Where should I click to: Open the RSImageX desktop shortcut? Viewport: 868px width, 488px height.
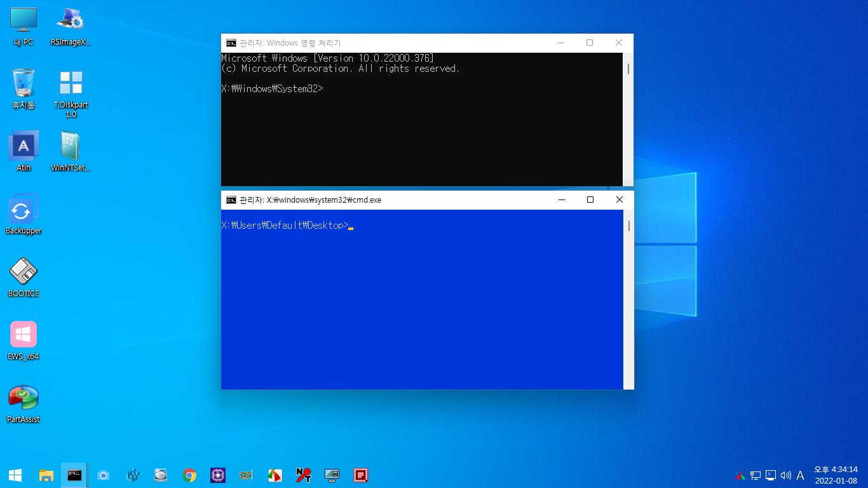[71, 27]
